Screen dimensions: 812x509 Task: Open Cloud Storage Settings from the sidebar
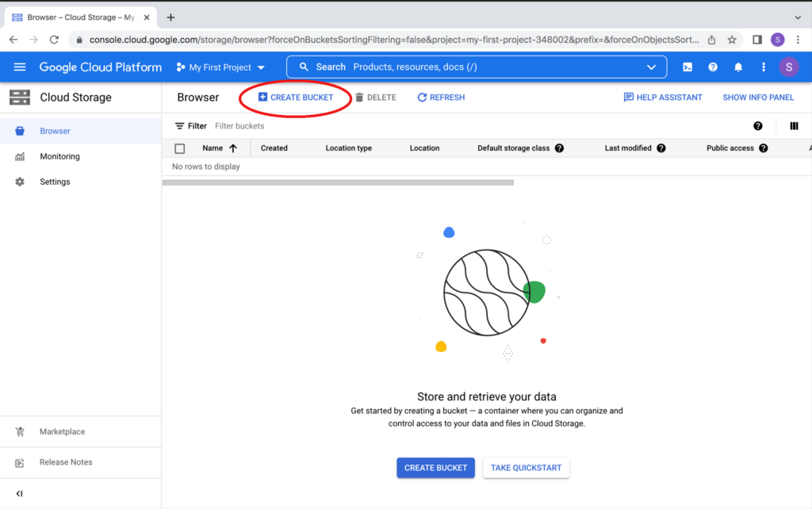55,182
